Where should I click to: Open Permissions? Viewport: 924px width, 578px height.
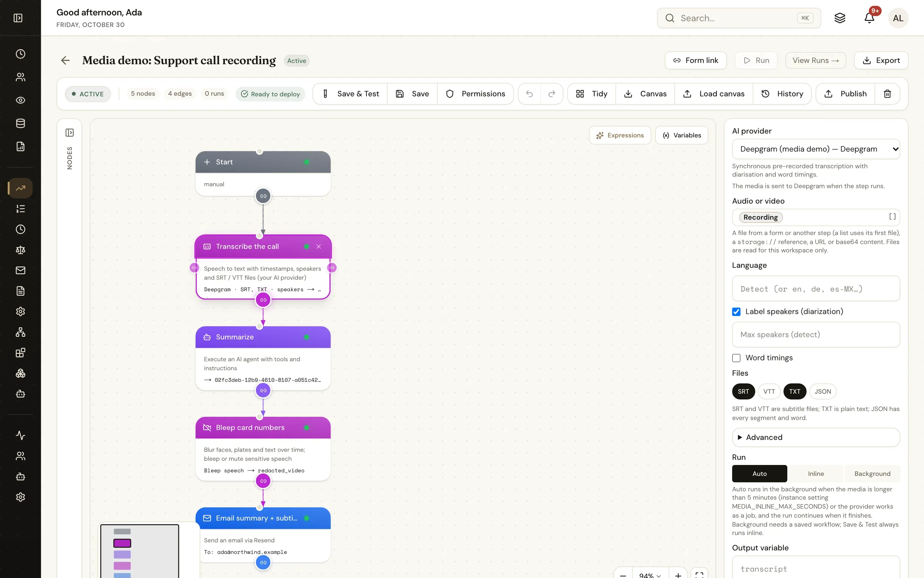475,94
